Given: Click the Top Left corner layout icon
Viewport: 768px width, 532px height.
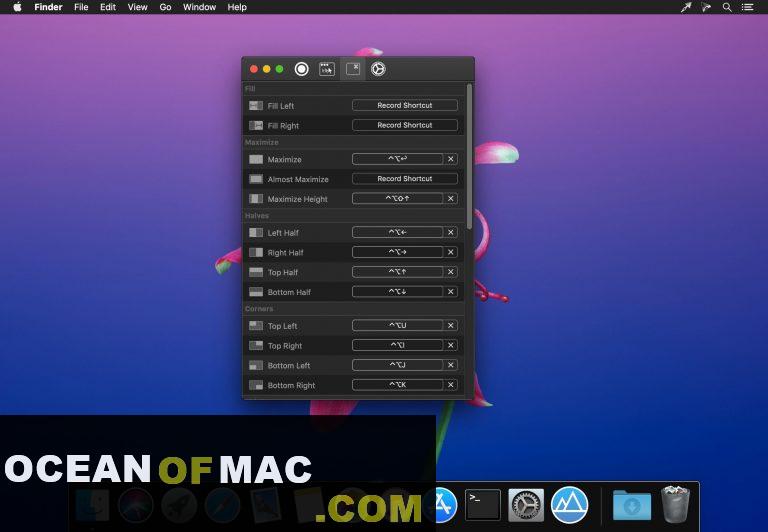Looking at the screenshot, I should pos(256,326).
